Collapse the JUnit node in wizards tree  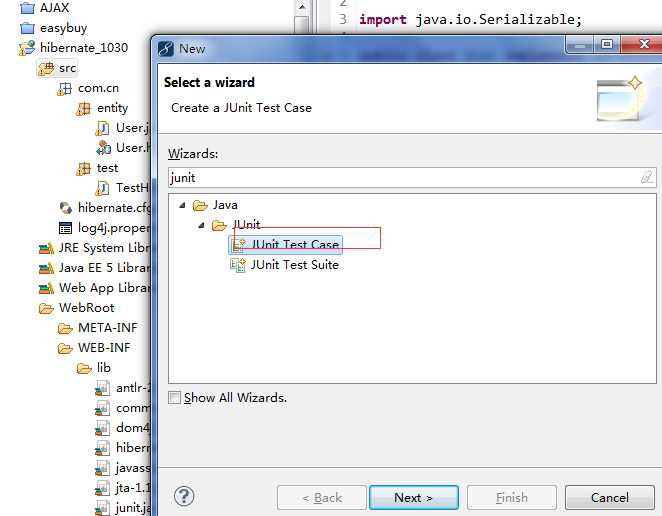point(201,225)
